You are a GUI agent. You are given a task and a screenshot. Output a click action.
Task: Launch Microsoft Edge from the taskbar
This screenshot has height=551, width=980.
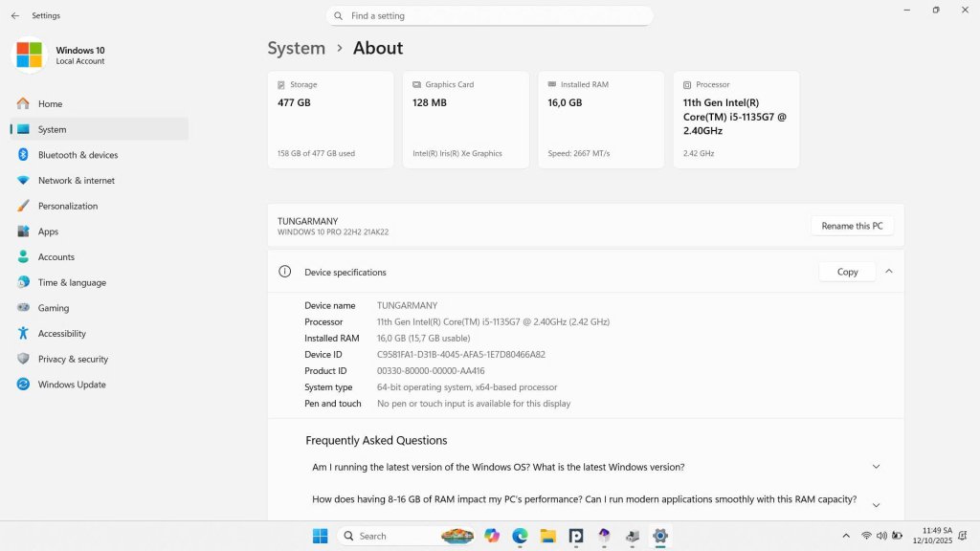[x=520, y=536]
